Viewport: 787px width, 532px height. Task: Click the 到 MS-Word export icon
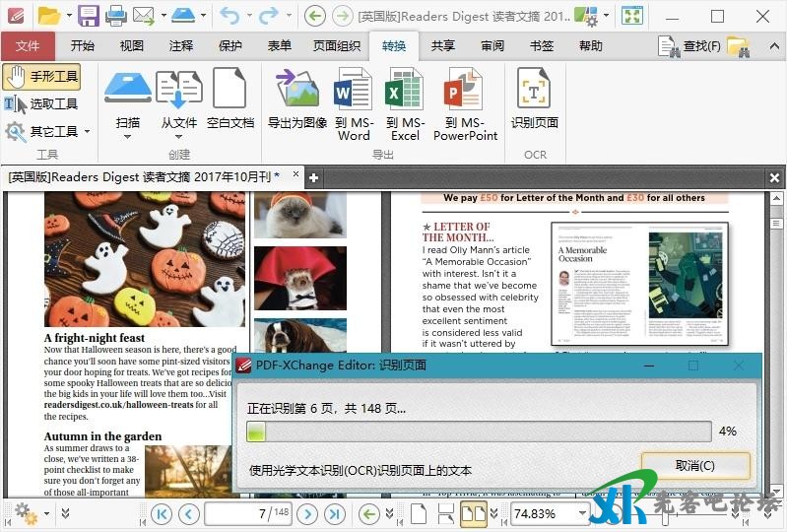point(353,104)
